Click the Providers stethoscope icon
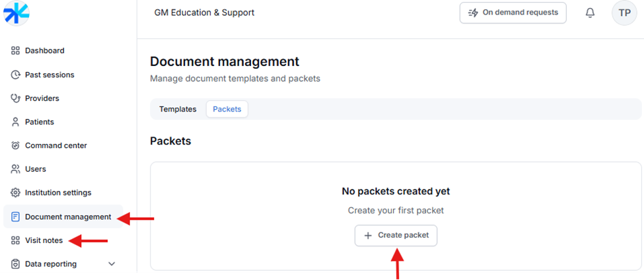 16,98
